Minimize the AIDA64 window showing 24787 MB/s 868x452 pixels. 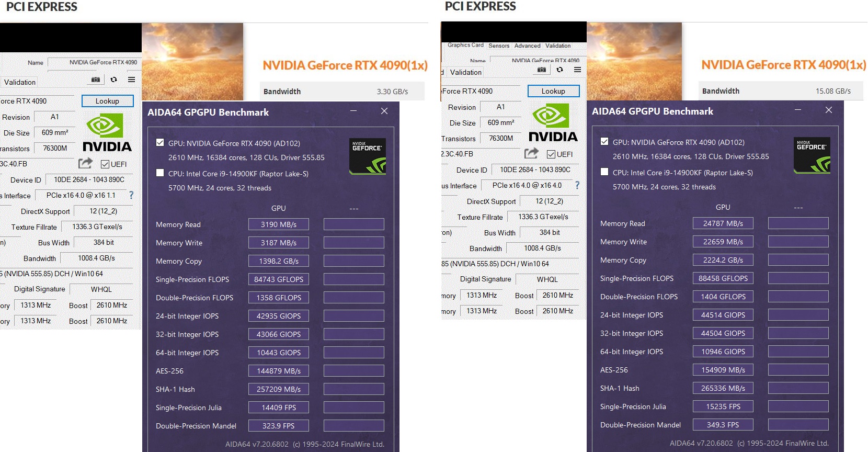pyautogui.click(x=798, y=110)
